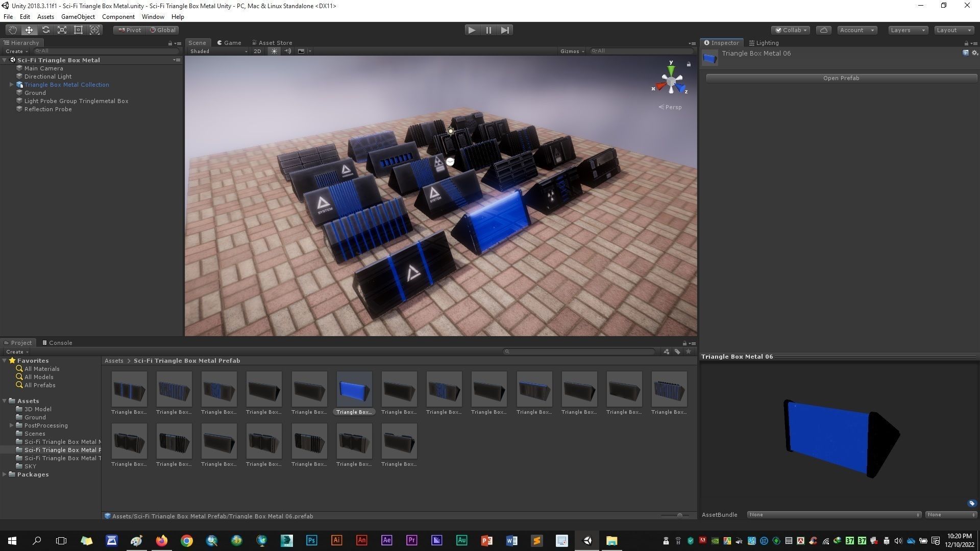980x551 pixels.
Task: Toggle 2D view mode
Action: click(257, 51)
